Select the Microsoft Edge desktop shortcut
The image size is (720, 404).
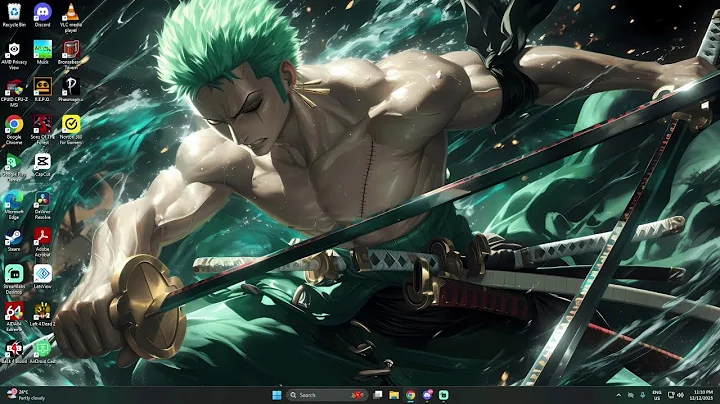(x=14, y=205)
